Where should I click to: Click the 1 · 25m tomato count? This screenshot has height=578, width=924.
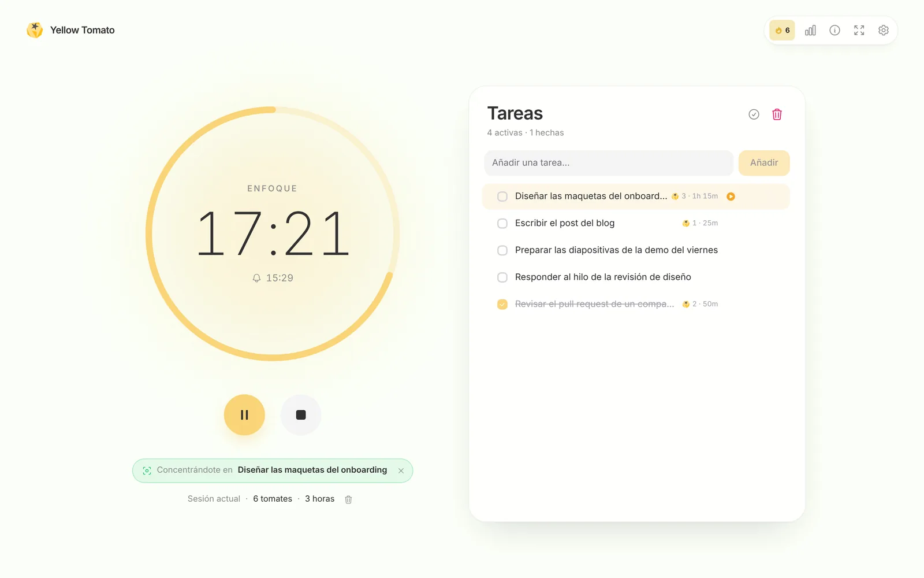click(700, 223)
